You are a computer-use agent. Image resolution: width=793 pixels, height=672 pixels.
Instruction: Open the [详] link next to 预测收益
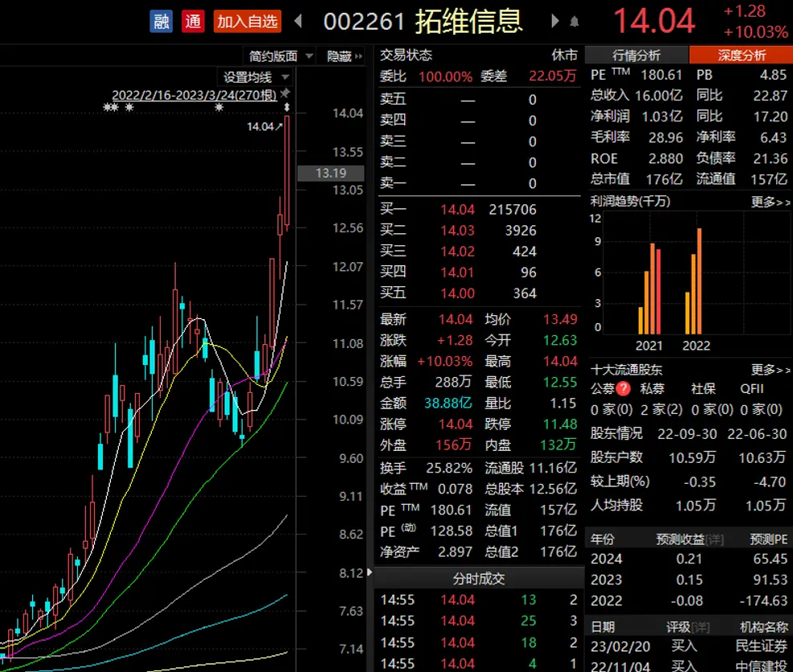pyautogui.click(x=714, y=539)
